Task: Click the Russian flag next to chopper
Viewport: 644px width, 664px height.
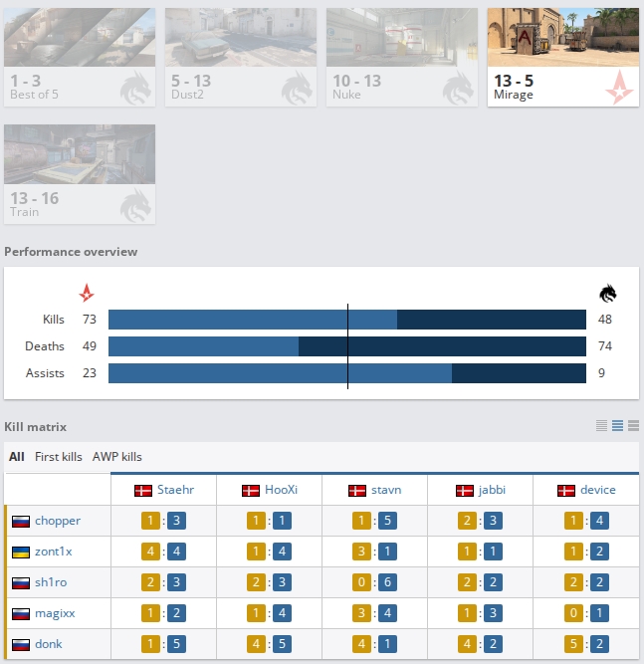Action: (x=21, y=522)
